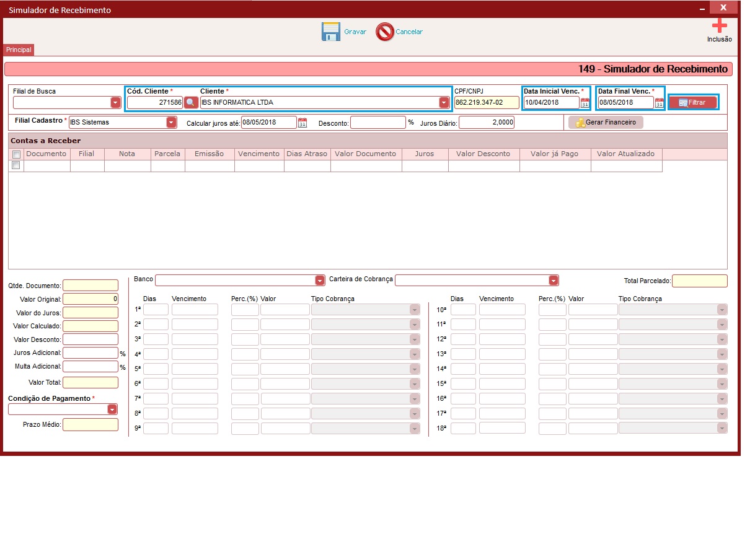Image resolution: width=755 pixels, height=560 pixels.
Task: Click the Gerar Financeiro button
Action: tap(606, 123)
